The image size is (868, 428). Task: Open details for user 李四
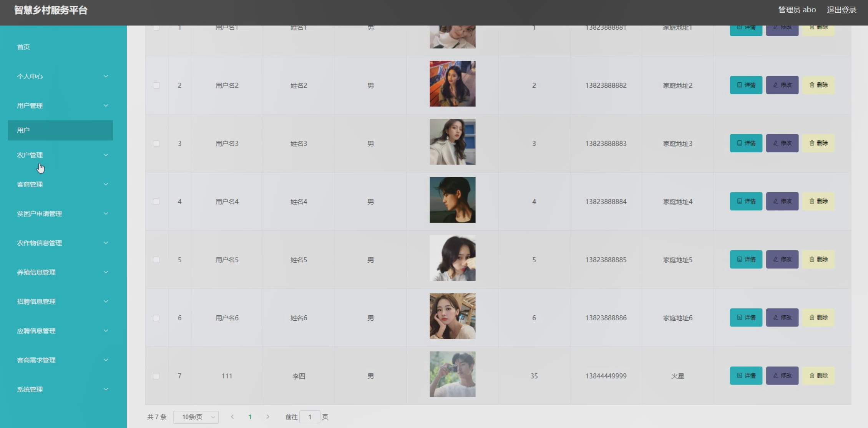pyautogui.click(x=745, y=375)
